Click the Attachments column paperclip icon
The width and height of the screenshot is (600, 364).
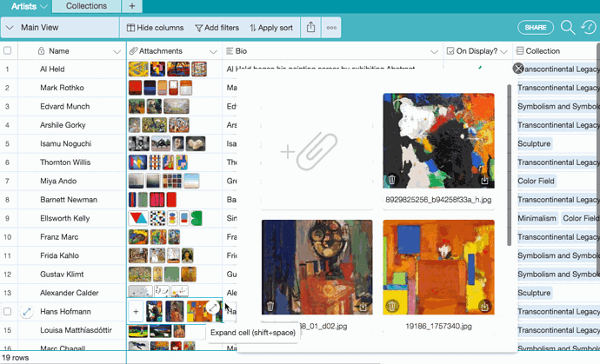pyautogui.click(x=133, y=51)
